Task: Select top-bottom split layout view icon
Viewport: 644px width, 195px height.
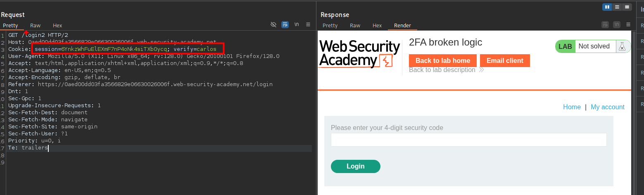Action: pyautogui.click(x=617, y=7)
